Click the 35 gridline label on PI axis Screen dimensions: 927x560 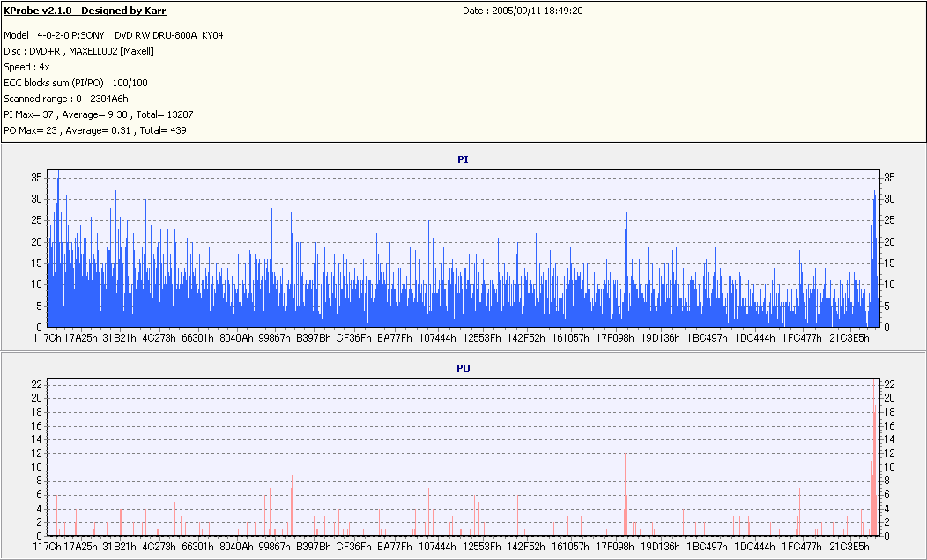coord(37,178)
